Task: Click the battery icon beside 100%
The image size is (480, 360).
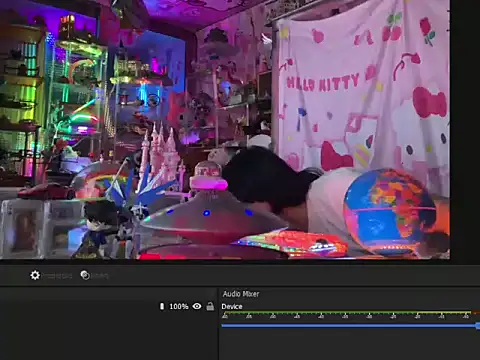Action: 162,306
